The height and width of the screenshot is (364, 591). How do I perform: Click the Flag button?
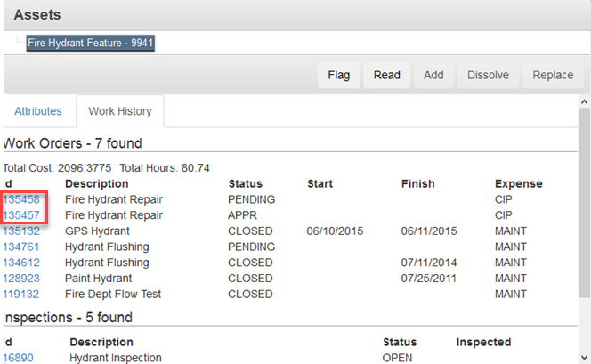point(338,76)
